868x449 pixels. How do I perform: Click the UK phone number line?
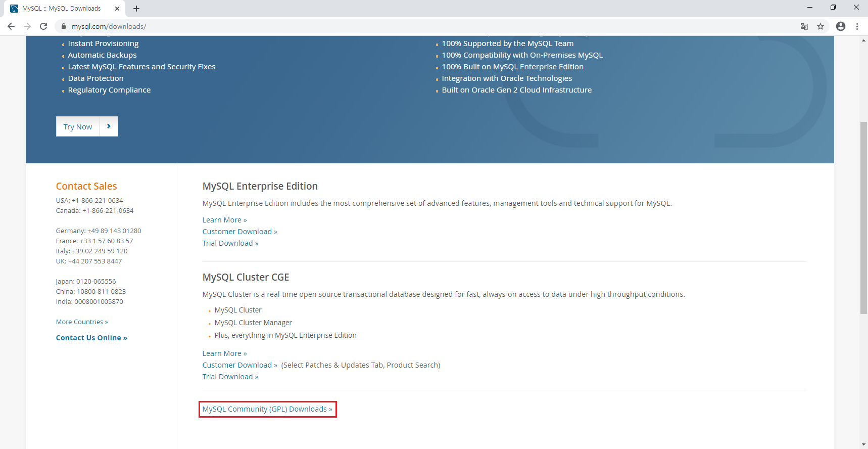[89, 261]
